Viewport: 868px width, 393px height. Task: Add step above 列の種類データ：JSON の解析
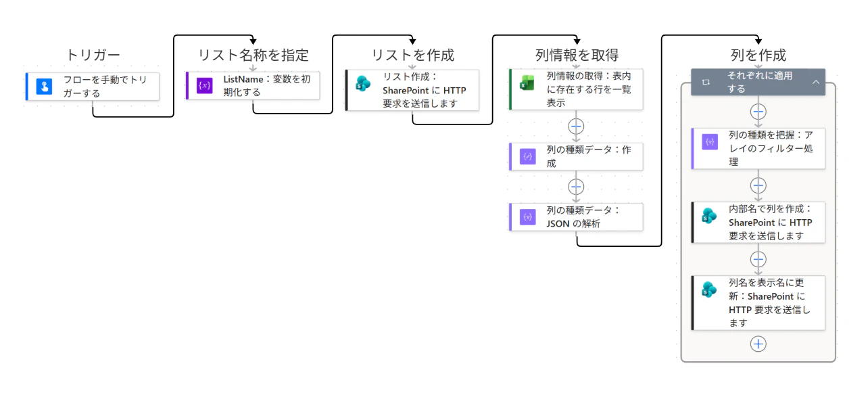tap(576, 186)
